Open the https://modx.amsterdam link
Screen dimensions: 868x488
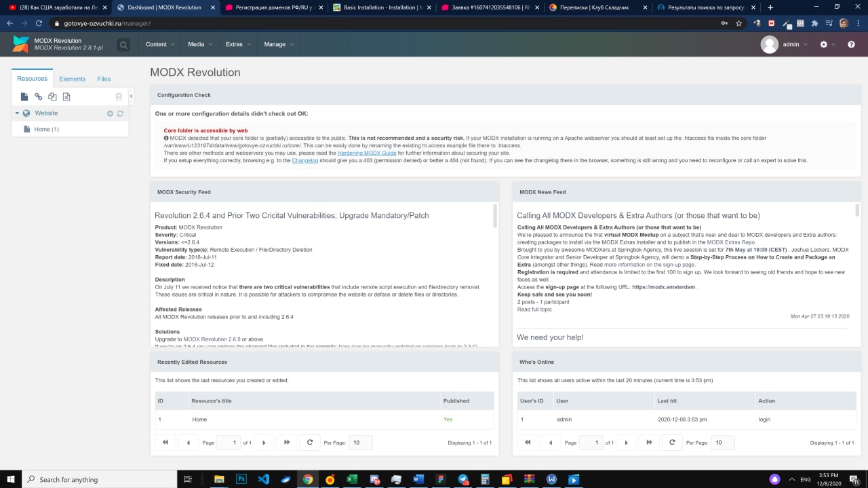pos(664,287)
